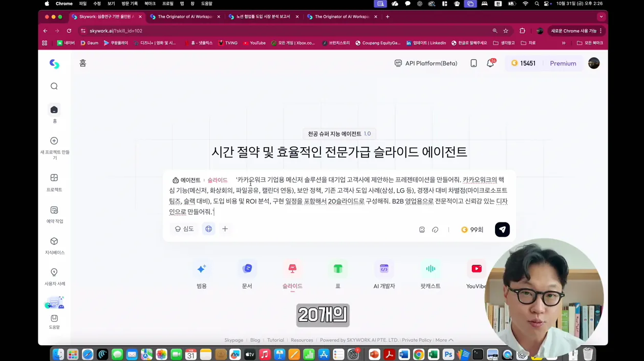Open the Tutorial footer link
Image resolution: width=644 pixels, height=361 pixels.
275,340
